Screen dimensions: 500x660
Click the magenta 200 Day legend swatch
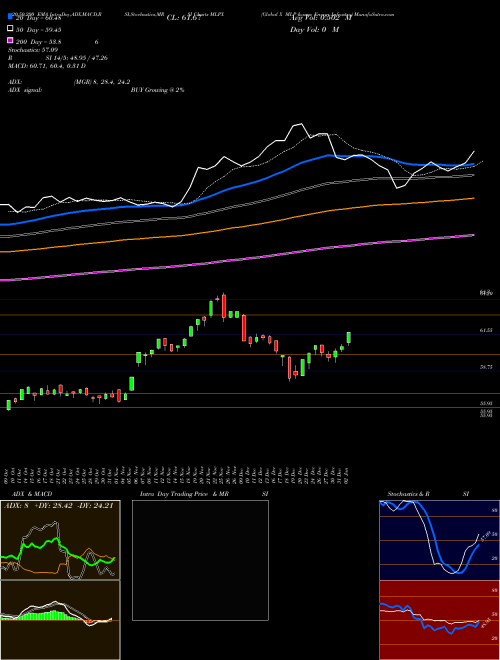[x=10, y=41]
